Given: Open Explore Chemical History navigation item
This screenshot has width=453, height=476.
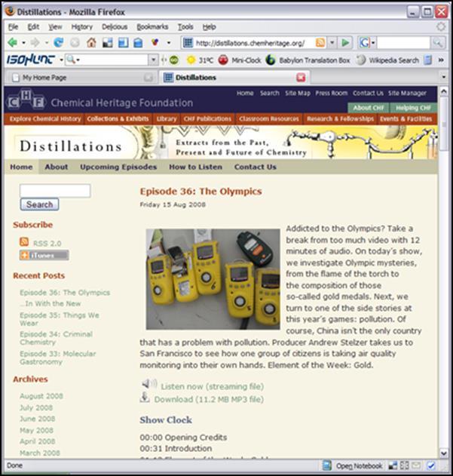Looking at the screenshot, I should 45,118.
